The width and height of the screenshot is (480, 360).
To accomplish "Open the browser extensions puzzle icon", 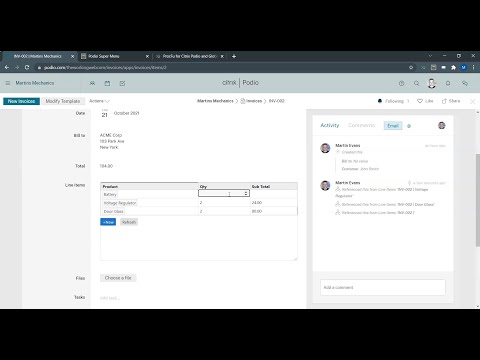I will pyautogui.click(x=453, y=67).
